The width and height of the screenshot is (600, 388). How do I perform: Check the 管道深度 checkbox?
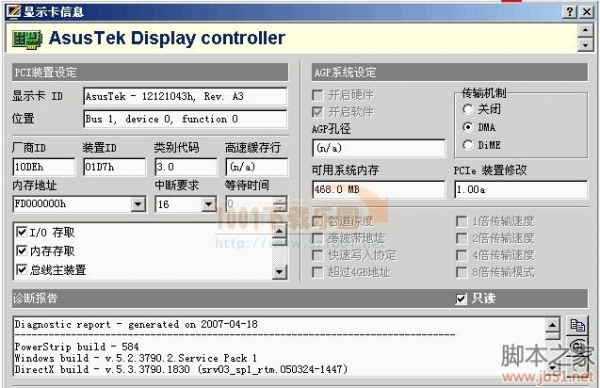coord(317,221)
